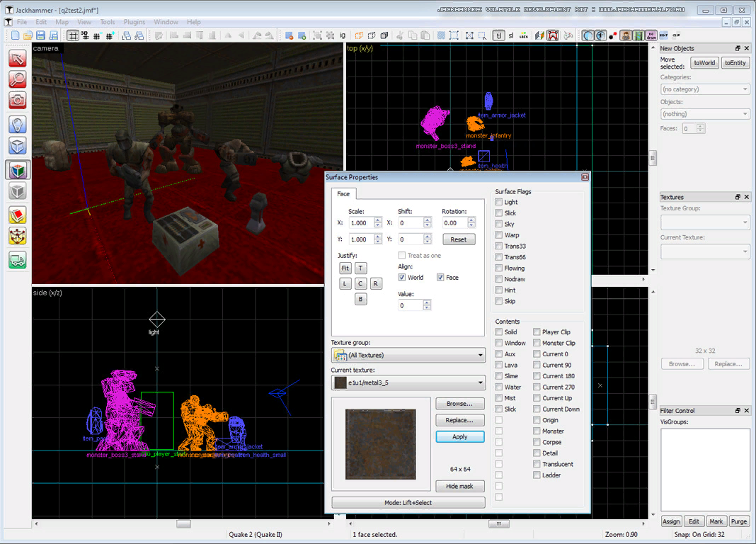Open the Plugins menu

pyautogui.click(x=134, y=22)
